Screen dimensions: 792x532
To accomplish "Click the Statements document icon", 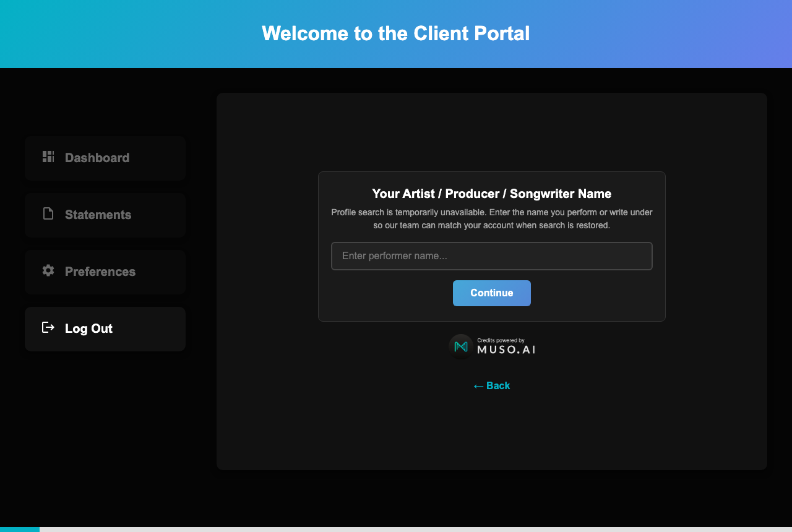I will pos(48,213).
